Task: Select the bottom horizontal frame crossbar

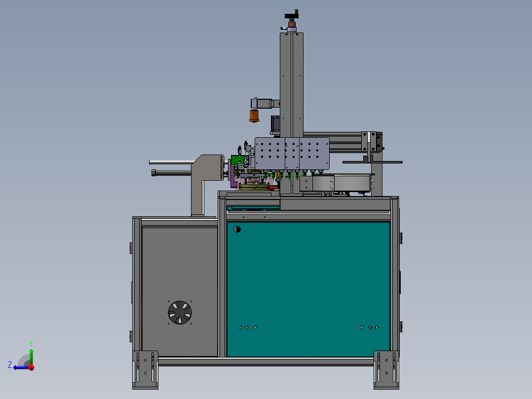Action: coord(266,361)
